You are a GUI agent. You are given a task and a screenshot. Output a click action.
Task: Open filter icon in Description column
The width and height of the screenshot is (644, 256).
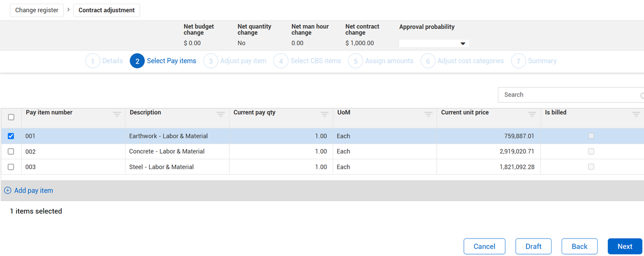pyautogui.click(x=221, y=114)
